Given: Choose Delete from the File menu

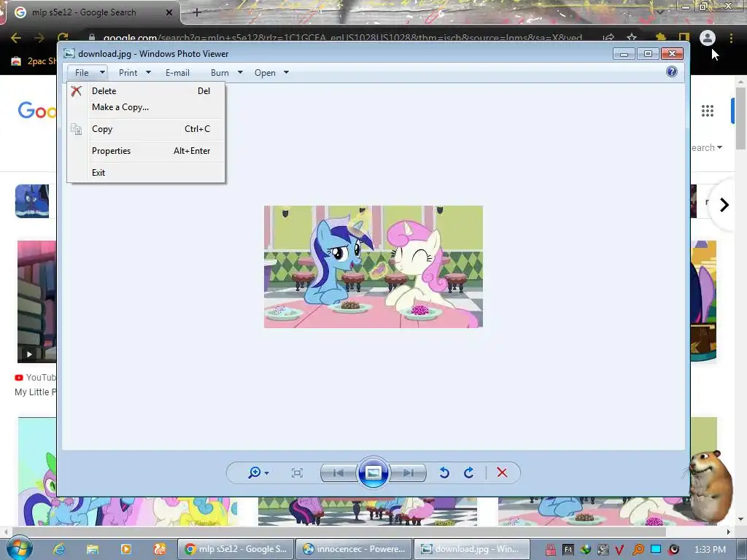Looking at the screenshot, I should (x=146, y=91).
